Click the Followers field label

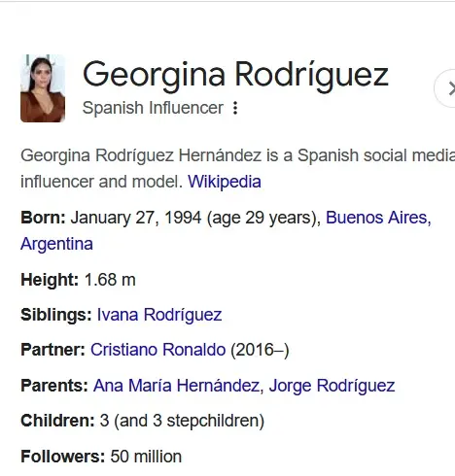point(63,457)
